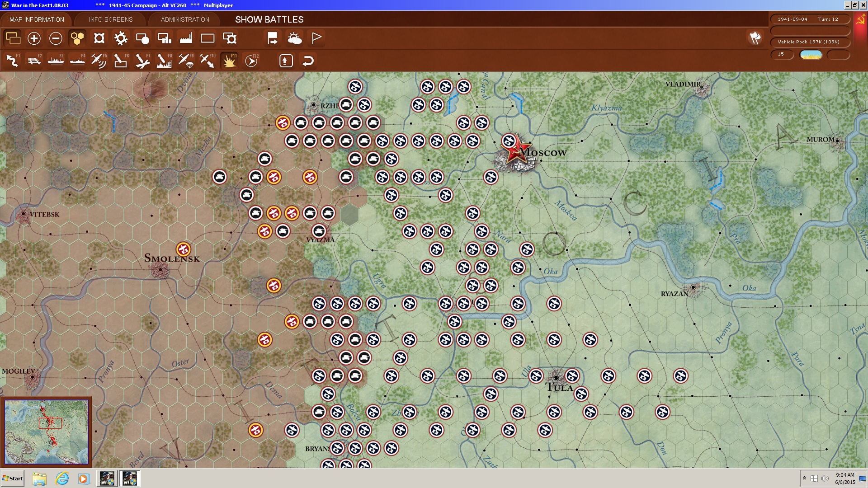Select F6 bomb unit mode
This screenshot has width=868, height=488.
(121, 61)
